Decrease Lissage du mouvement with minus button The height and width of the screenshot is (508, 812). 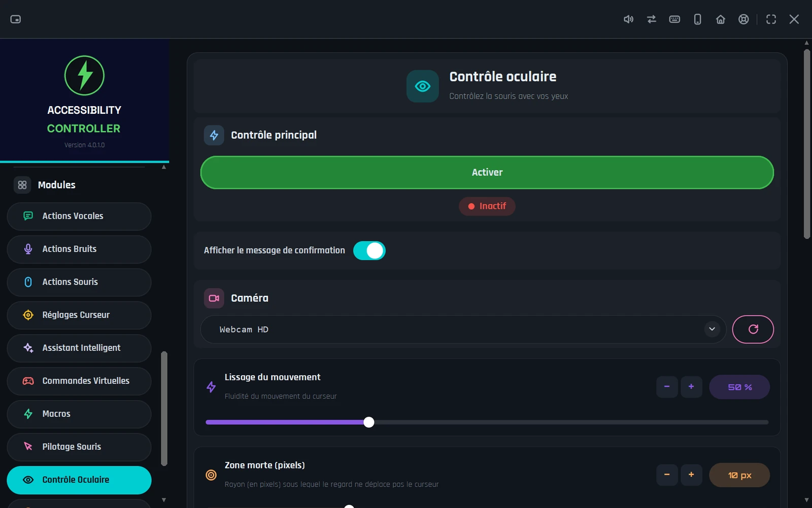pyautogui.click(x=667, y=387)
